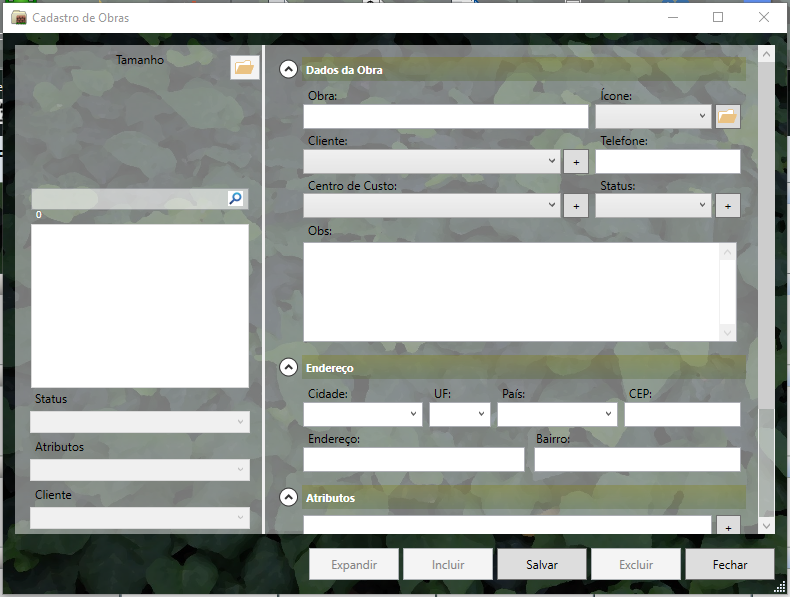
Task: Click the folder icon beside Tamanho
Action: [244, 68]
